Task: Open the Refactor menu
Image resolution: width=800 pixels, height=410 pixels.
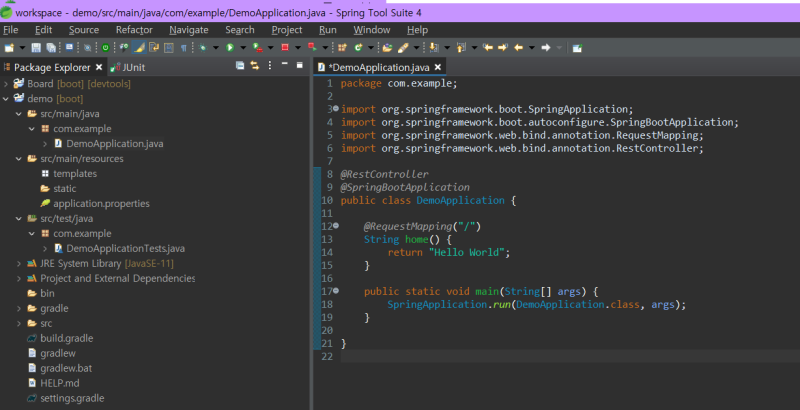Action: (x=134, y=30)
